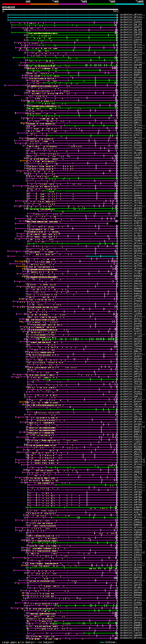Open hit UniRef100_Q9SET1
The height and width of the screenshot is (644, 146).
click(x=131, y=27)
